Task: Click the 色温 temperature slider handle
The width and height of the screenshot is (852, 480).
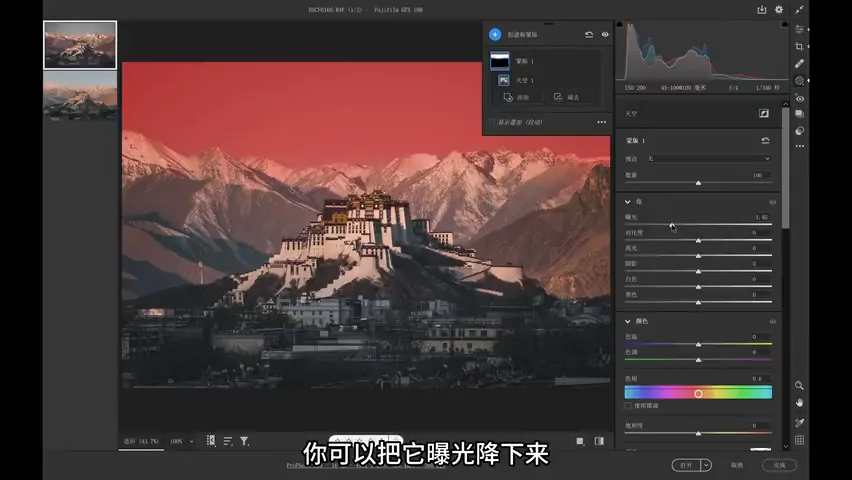Action: (x=698, y=345)
